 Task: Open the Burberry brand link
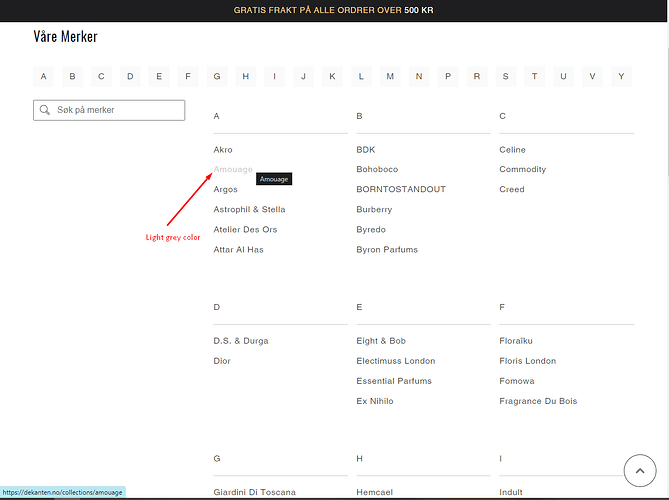coord(374,209)
